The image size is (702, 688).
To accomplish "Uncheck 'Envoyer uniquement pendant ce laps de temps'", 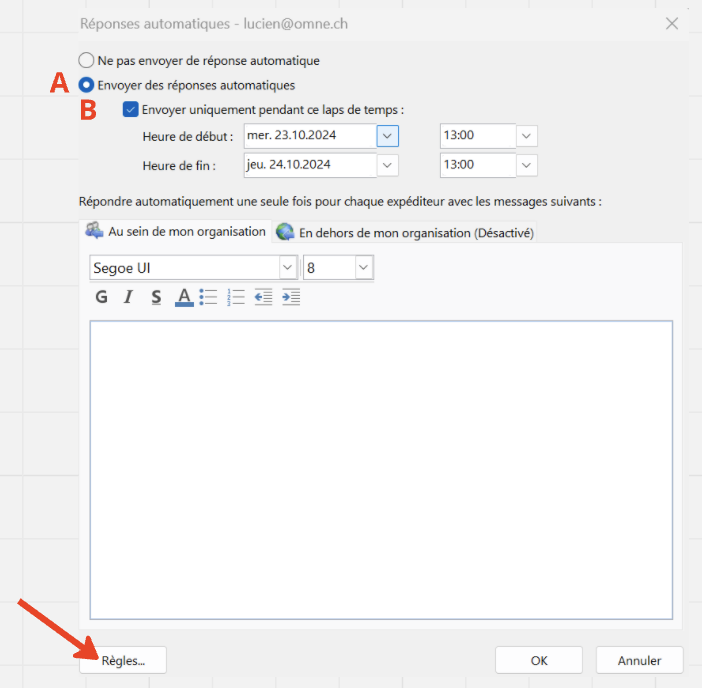I will [130, 110].
